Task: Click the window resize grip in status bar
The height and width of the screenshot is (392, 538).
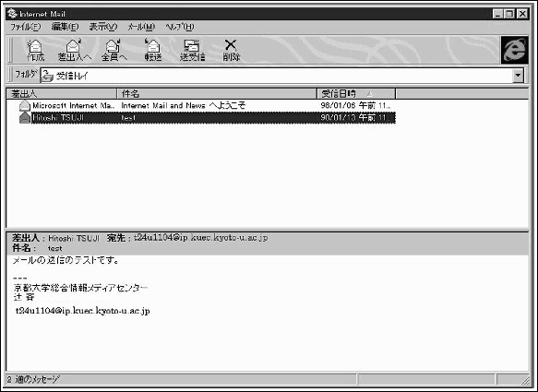Action: [525, 380]
